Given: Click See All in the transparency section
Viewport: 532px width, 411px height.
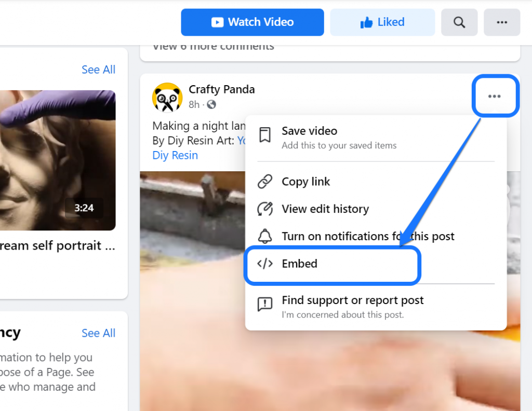Looking at the screenshot, I should click(98, 333).
